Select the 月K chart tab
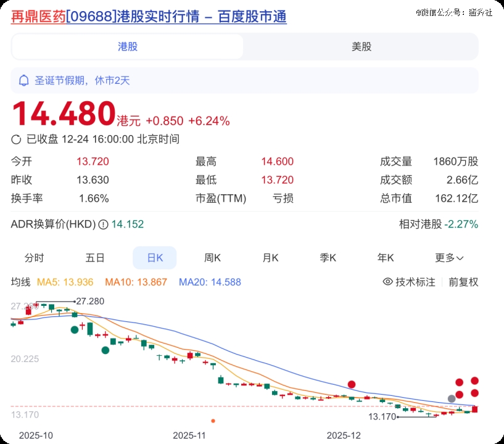The image size is (504, 444). [271, 258]
